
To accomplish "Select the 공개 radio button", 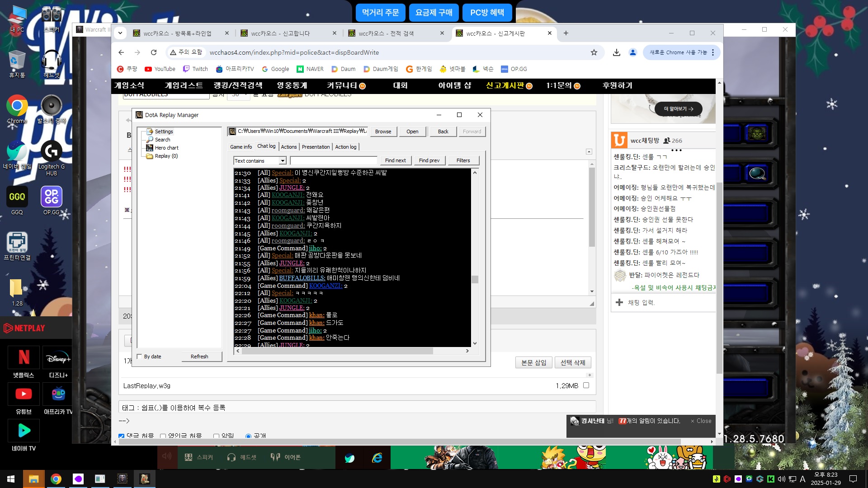I will 248,436.
